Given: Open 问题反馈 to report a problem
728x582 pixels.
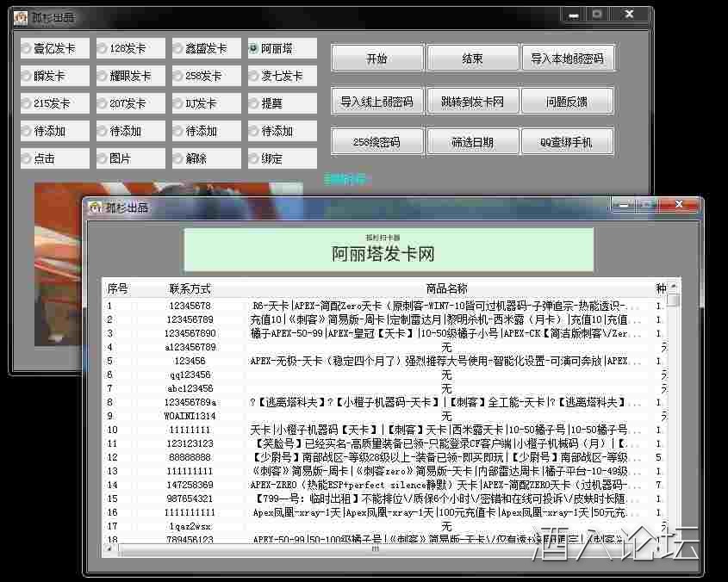Looking at the screenshot, I should [569, 101].
